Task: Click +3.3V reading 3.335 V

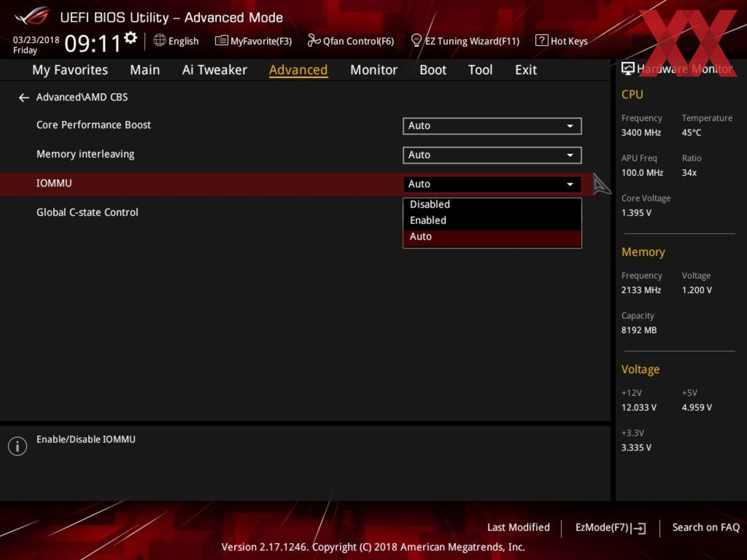Action: (636, 448)
